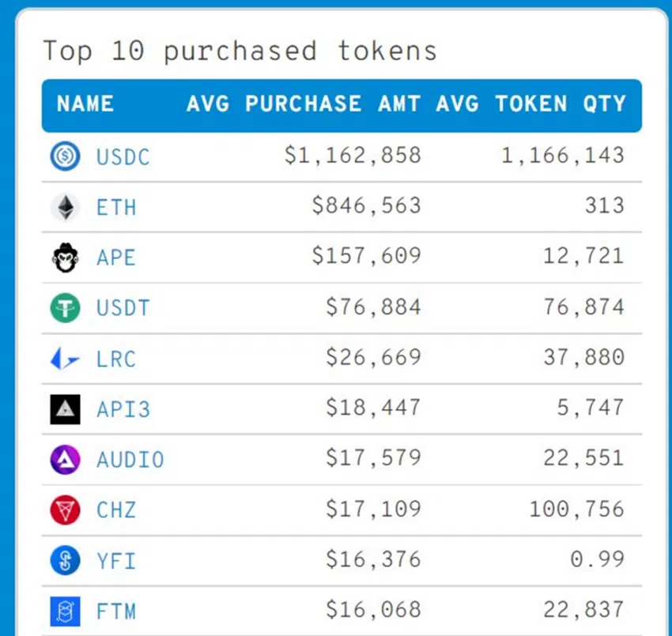
Task: Open the AUDIO token link
Action: point(130,460)
